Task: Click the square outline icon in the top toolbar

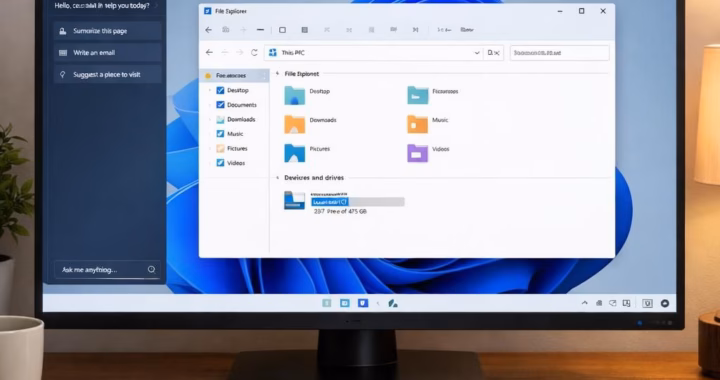Action: 282,30
